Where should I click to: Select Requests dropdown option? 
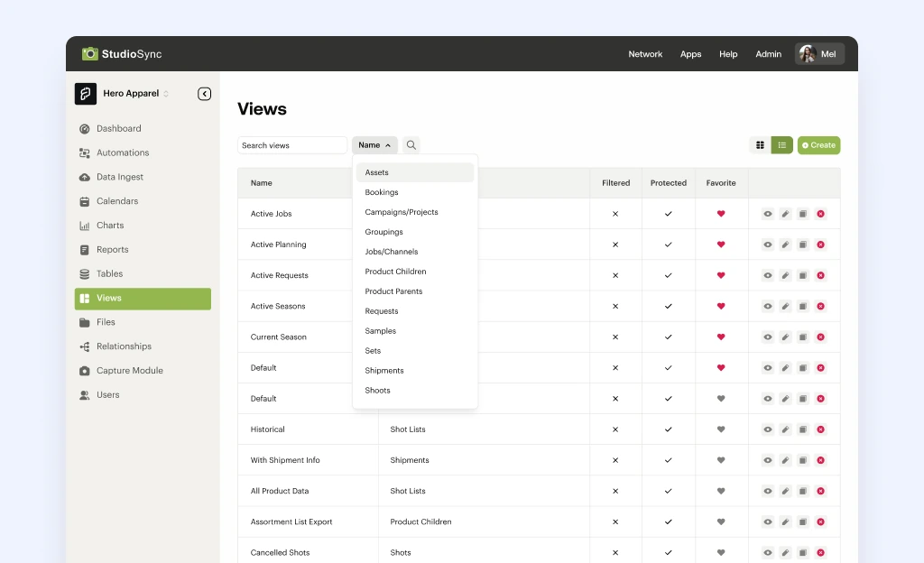coord(415,311)
